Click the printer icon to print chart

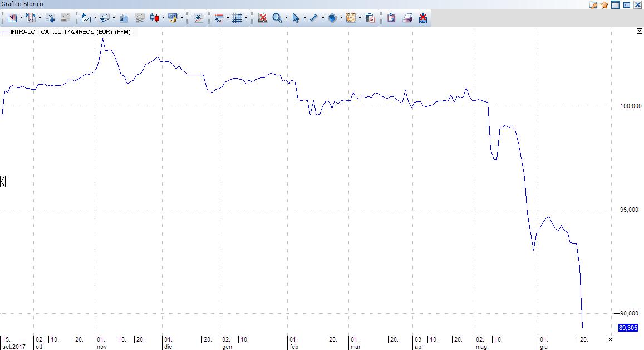[x=407, y=18]
